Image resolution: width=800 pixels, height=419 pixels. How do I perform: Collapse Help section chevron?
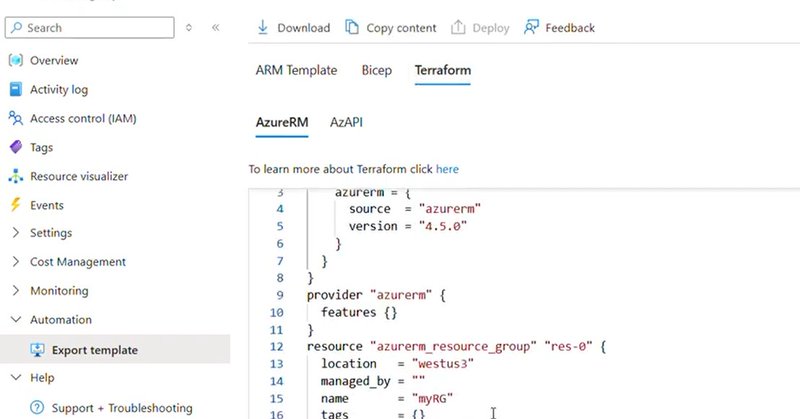coord(16,378)
